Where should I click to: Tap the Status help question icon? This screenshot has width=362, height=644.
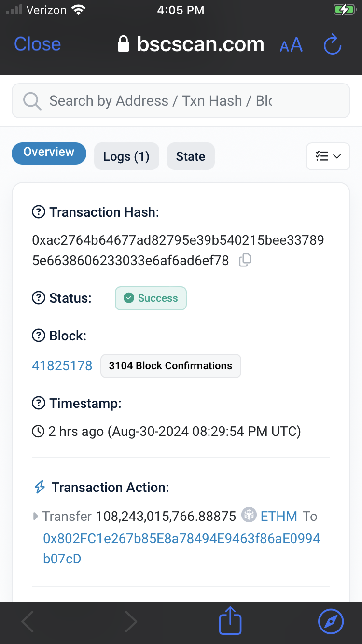tap(38, 298)
